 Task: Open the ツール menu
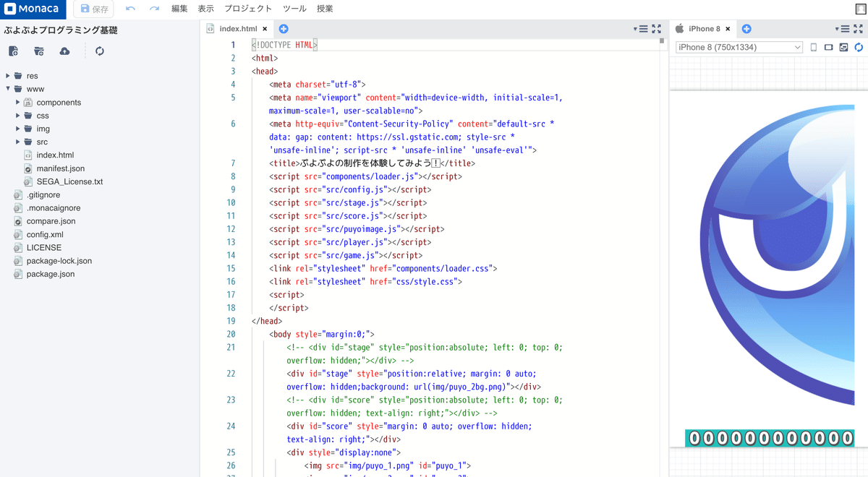click(x=294, y=9)
